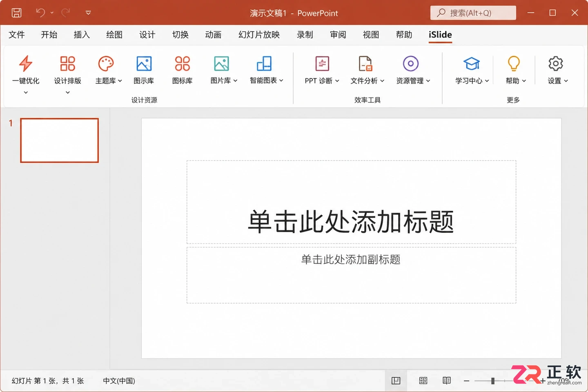The height and width of the screenshot is (392, 588).
Task: Expand the 设计排版 dropdown arrow
Action: (67, 93)
